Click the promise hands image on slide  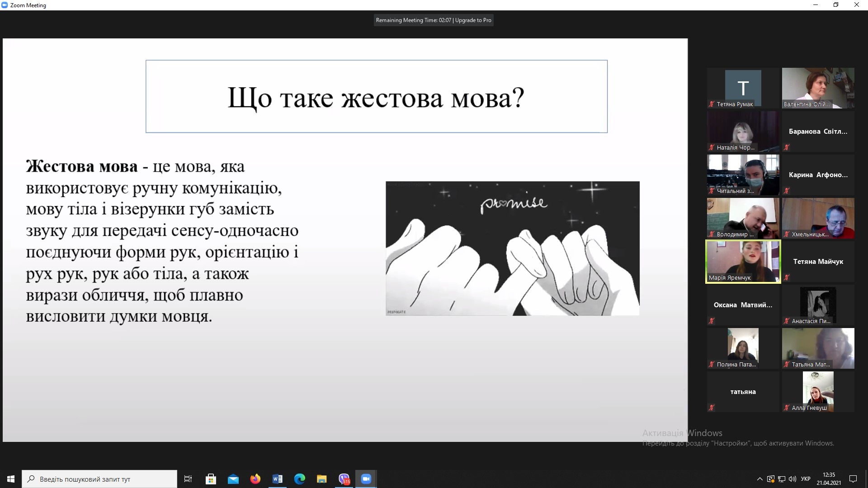[x=512, y=248]
